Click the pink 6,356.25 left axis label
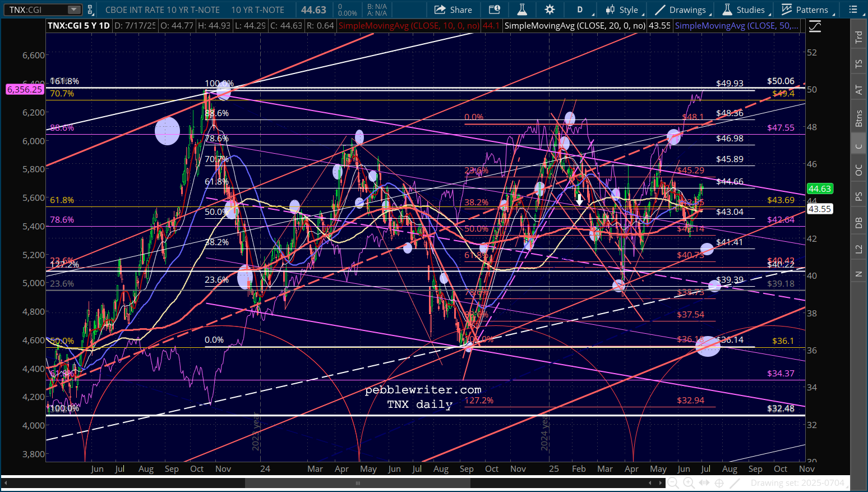 pyautogui.click(x=25, y=89)
